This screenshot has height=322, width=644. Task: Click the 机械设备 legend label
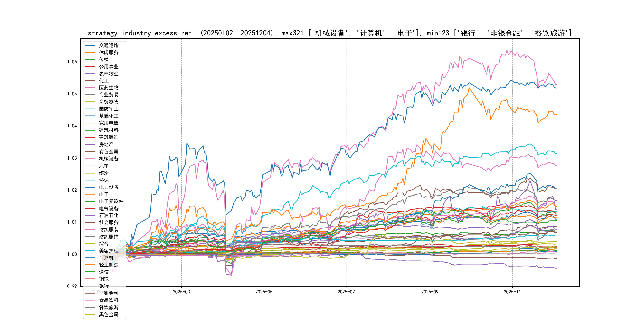pyautogui.click(x=109, y=159)
